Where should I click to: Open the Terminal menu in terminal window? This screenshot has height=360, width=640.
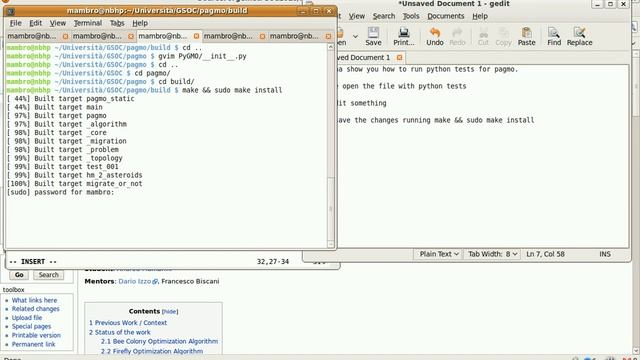[x=88, y=23]
